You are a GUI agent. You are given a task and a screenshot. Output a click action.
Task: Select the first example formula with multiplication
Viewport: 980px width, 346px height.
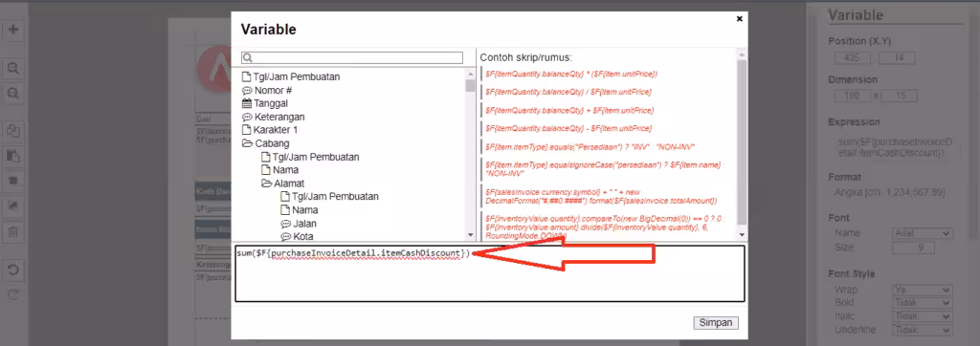(571, 74)
